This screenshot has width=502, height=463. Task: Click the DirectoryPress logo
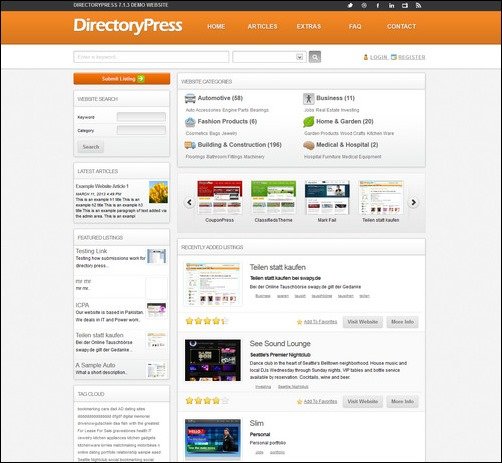click(x=128, y=26)
